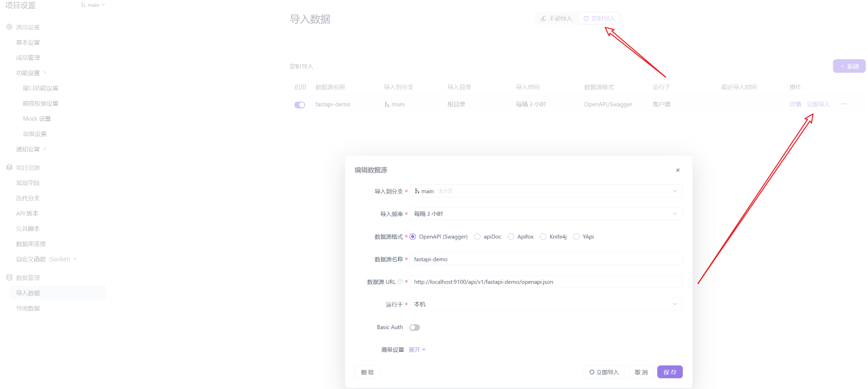Choose the YApi data source format
Viewport: 868px width, 389px height.
(576, 237)
